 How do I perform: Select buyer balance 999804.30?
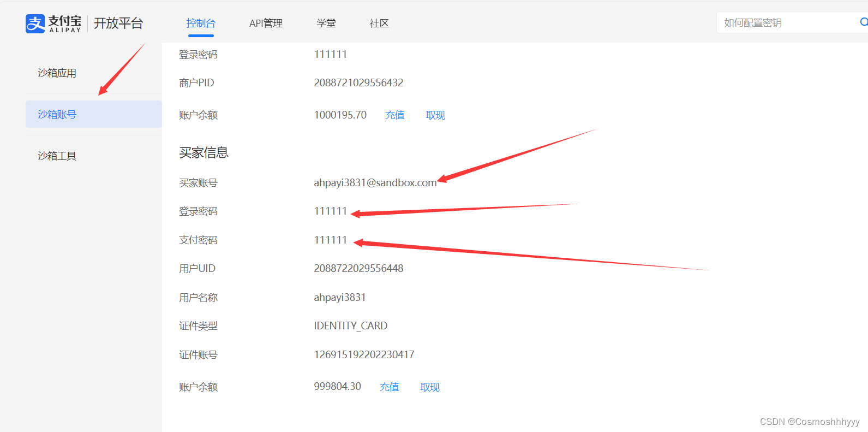pos(338,387)
